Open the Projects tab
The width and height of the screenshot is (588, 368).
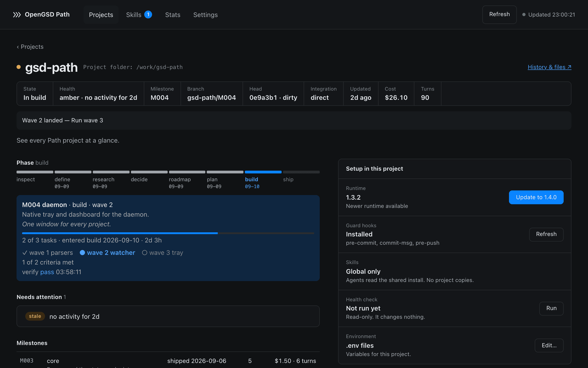coord(101,14)
